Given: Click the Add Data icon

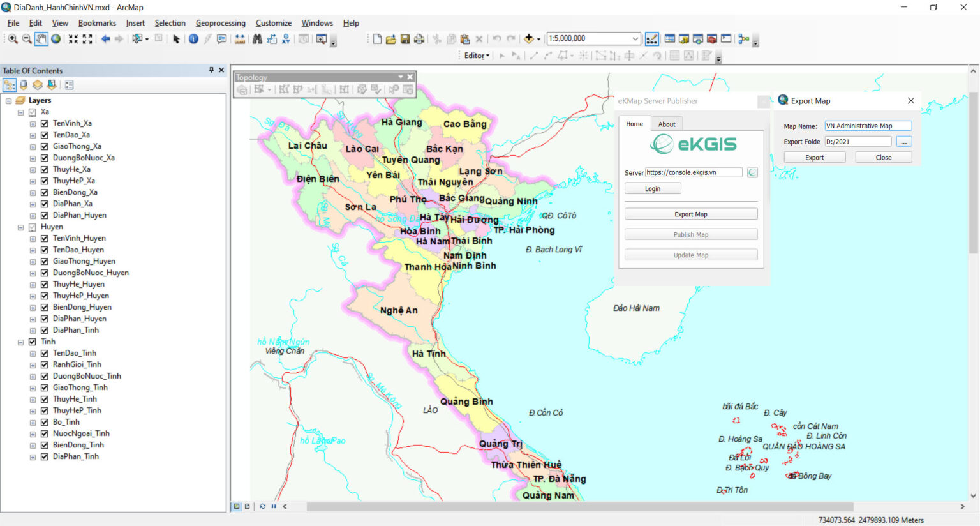Looking at the screenshot, I should click(529, 39).
